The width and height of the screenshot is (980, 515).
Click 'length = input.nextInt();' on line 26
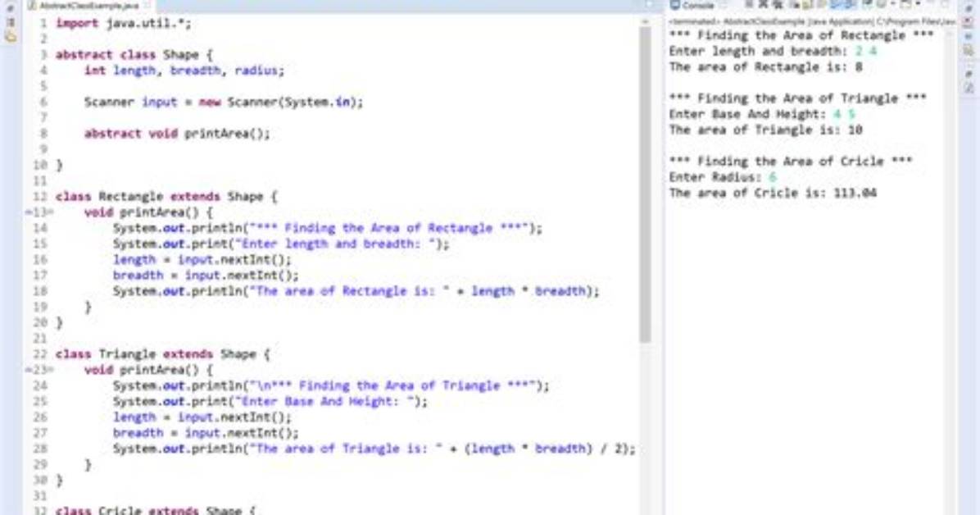pyautogui.click(x=202, y=417)
